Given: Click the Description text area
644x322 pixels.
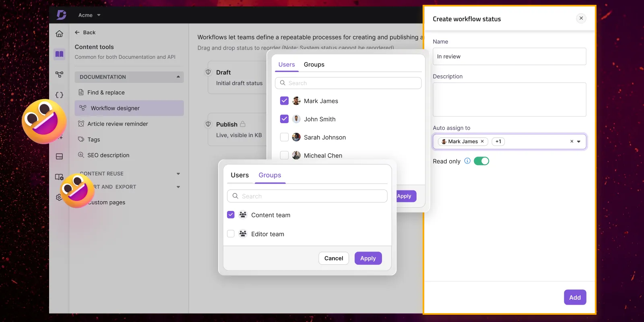Looking at the screenshot, I should pos(509,99).
